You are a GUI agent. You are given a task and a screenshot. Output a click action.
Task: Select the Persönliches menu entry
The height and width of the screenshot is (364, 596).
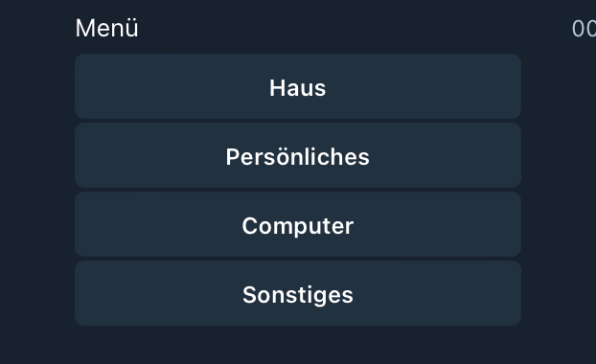(x=298, y=155)
